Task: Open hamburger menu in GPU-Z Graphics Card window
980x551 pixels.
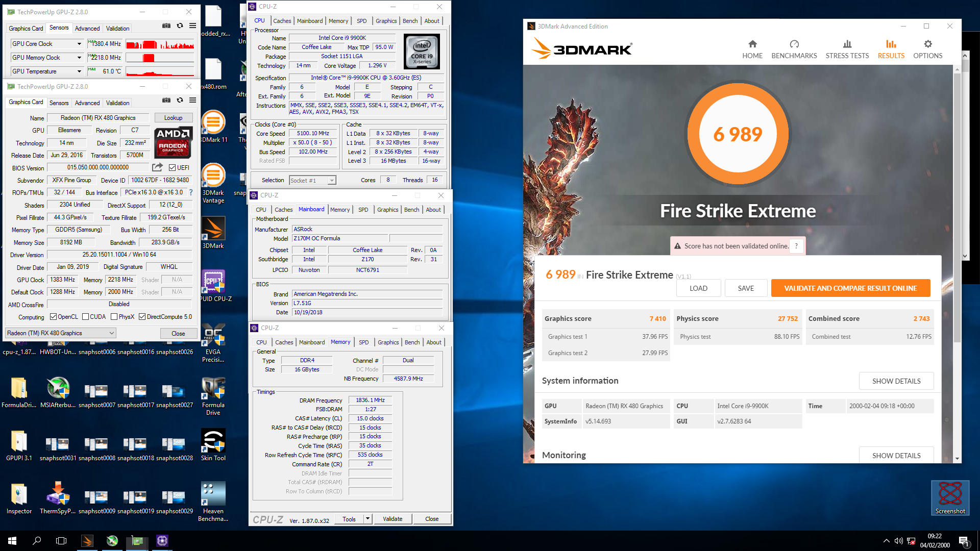Action: [x=192, y=100]
